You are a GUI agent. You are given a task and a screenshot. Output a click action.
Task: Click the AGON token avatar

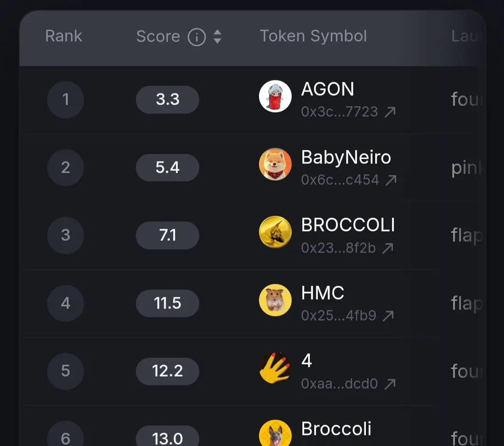pyautogui.click(x=275, y=96)
